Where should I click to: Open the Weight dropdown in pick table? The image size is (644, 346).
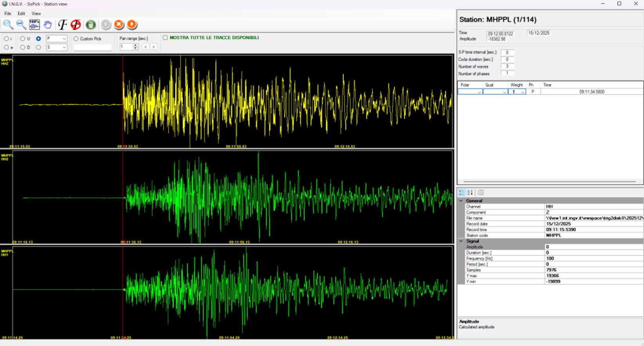click(x=522, y=92)
